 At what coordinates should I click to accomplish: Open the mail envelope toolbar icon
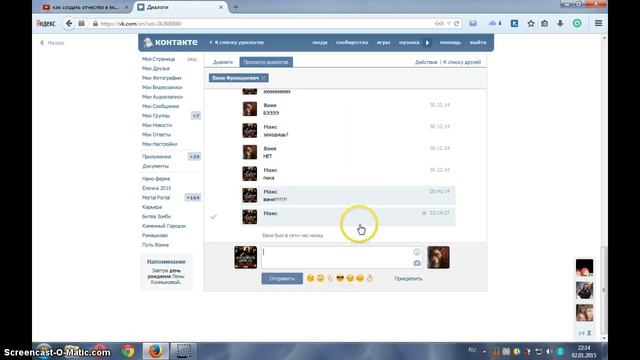pos(473,23)
